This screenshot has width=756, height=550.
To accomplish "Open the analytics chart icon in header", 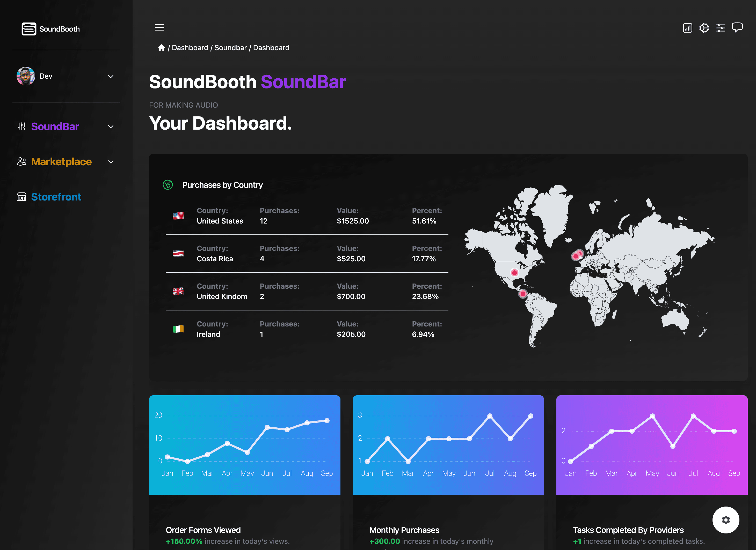I will click(x=687, y=28).
